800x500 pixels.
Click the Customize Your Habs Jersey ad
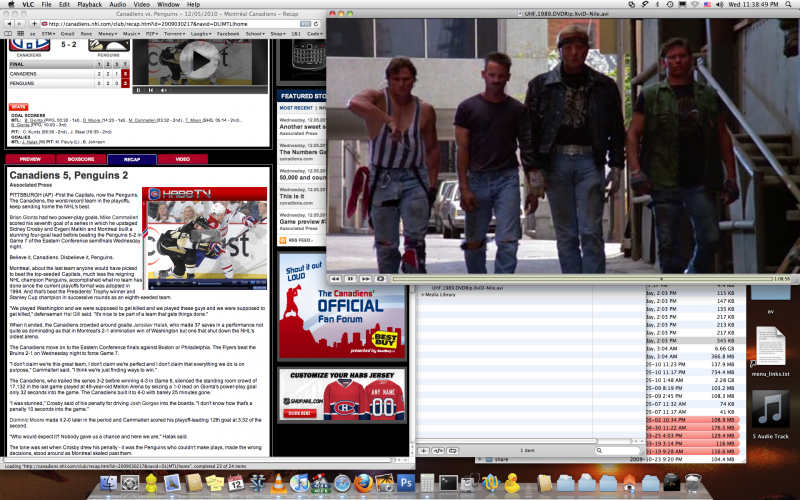click(342, 395)
